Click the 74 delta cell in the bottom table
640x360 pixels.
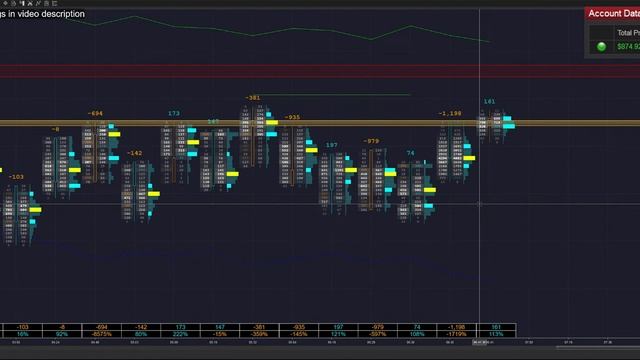tap(417, 327)
